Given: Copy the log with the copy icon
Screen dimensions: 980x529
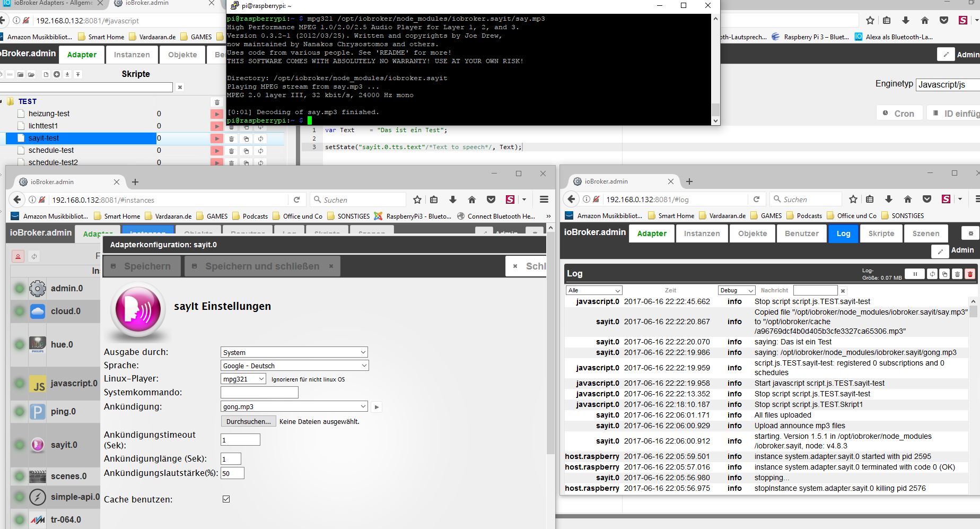Looking at the screenshot, I should [x=944, y=274].
